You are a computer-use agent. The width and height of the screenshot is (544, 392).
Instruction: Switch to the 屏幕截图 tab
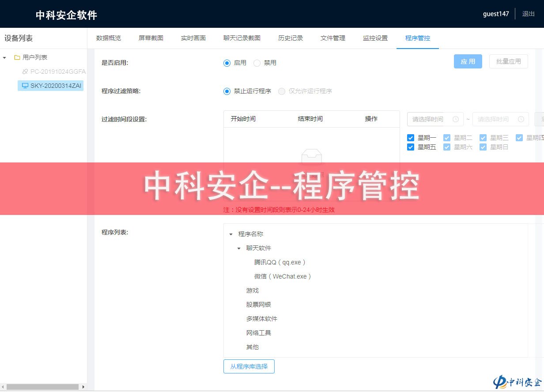(x=151, y=38)
